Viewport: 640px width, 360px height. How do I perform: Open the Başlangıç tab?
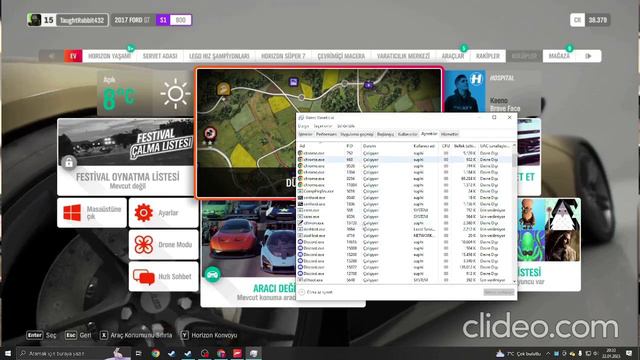[385, 134]
